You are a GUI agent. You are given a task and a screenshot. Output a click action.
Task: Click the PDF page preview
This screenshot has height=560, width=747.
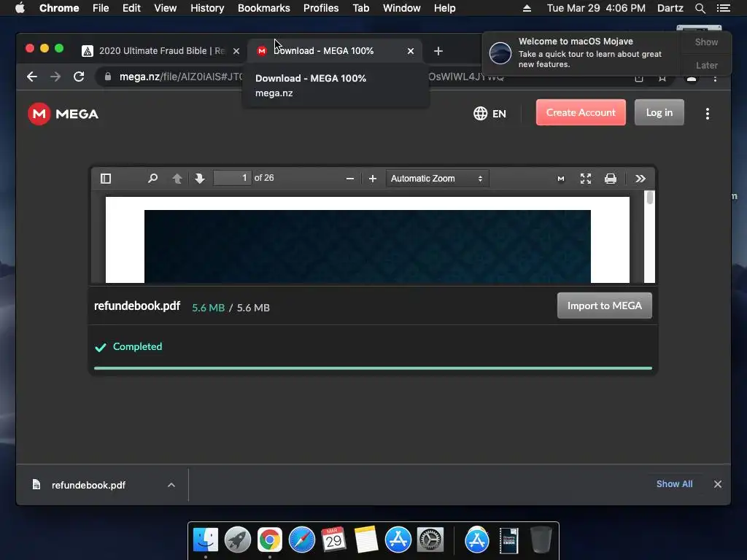(x=368, y=240)
